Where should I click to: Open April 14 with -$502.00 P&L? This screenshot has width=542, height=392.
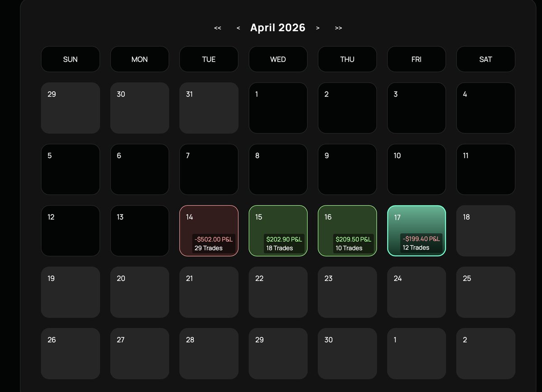(x=209, y=231)
